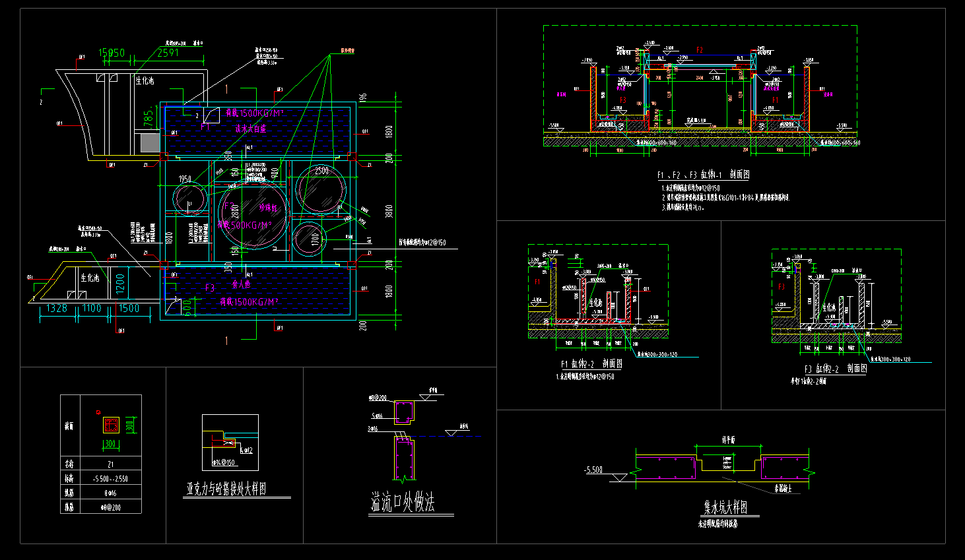Click the 1200 vertical dimension text
Viewport: 965px width, 560px height.
(120, 284)
